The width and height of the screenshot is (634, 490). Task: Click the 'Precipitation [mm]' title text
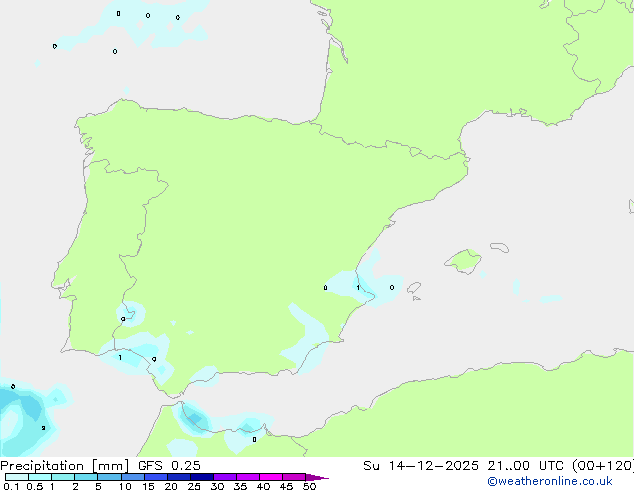point(64,466)
